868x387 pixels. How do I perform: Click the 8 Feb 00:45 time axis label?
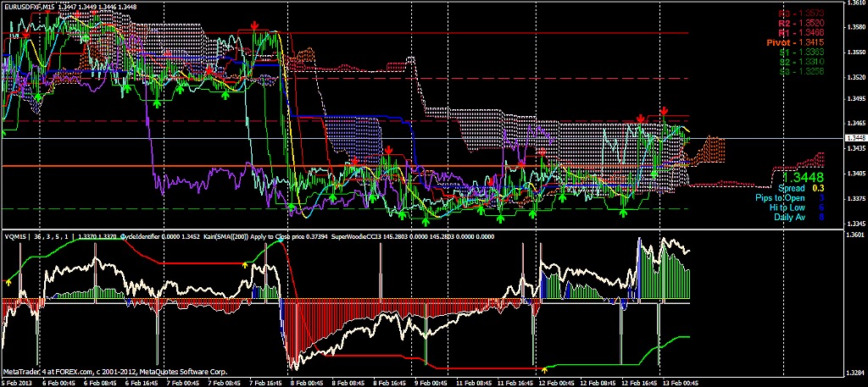point(303,382)
